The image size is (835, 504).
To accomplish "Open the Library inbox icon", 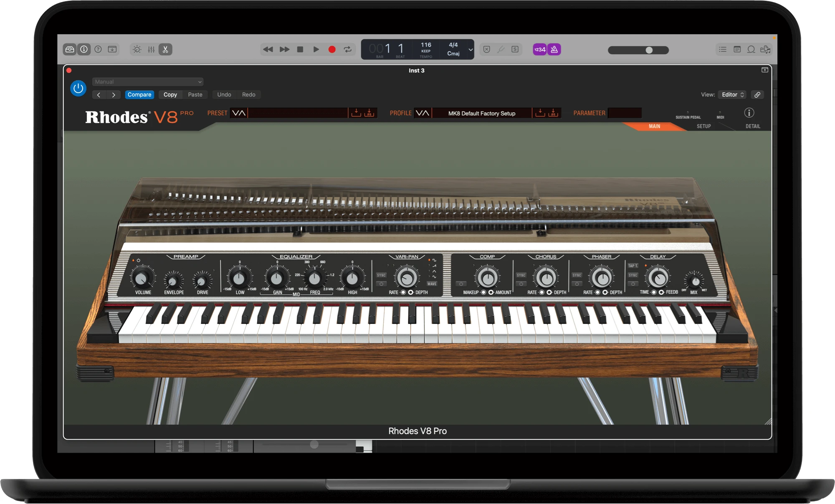I will click(x=70, y=49).
